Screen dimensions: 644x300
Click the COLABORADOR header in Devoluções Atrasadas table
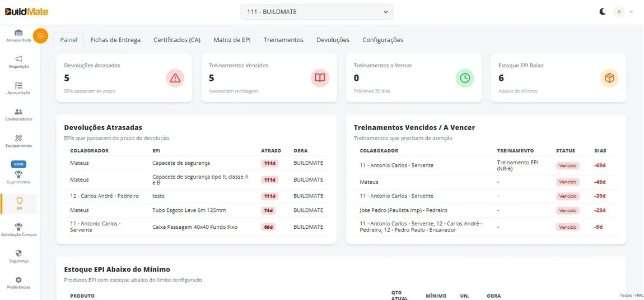pos(89,151)
